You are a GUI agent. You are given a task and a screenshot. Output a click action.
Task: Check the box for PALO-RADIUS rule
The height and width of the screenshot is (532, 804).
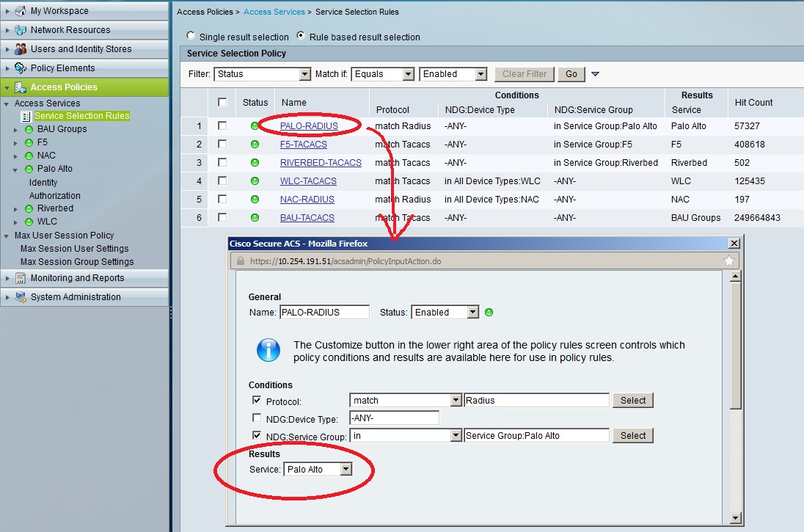[x=222, y=125]
